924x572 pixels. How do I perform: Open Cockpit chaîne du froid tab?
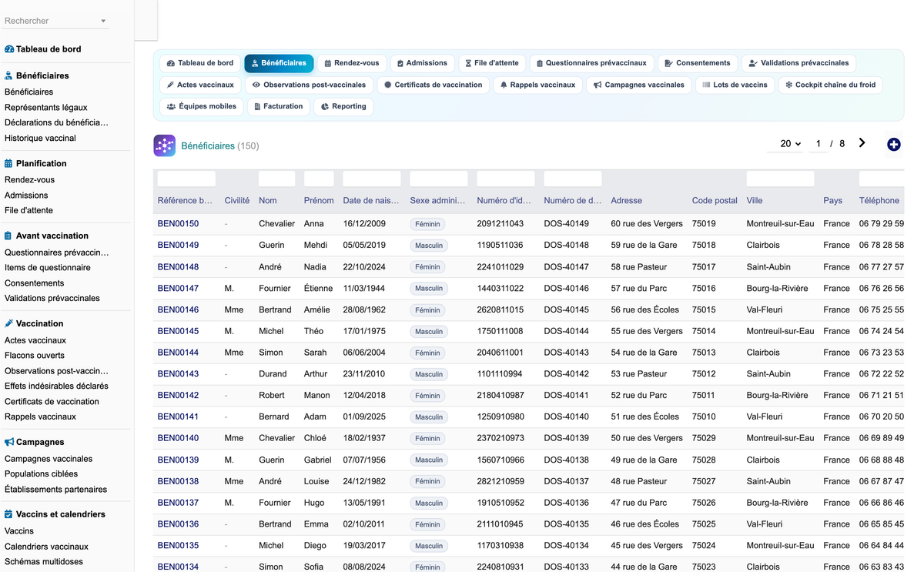pyautogui.click(x=831, y=85)
